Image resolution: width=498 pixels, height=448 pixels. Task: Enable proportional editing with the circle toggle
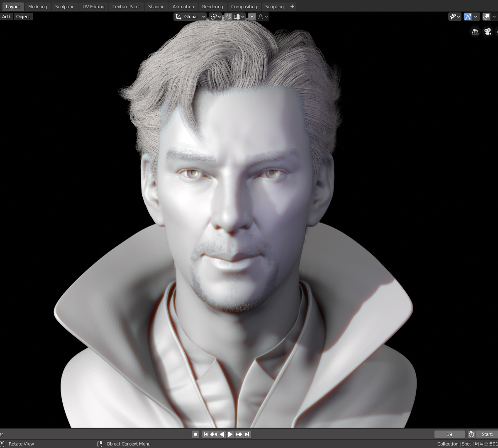click(251, 17)
